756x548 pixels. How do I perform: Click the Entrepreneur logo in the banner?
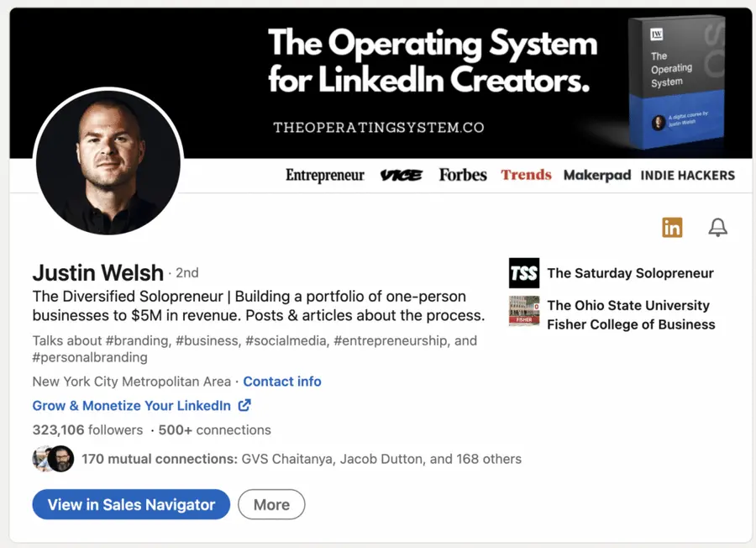coord(324,175)
